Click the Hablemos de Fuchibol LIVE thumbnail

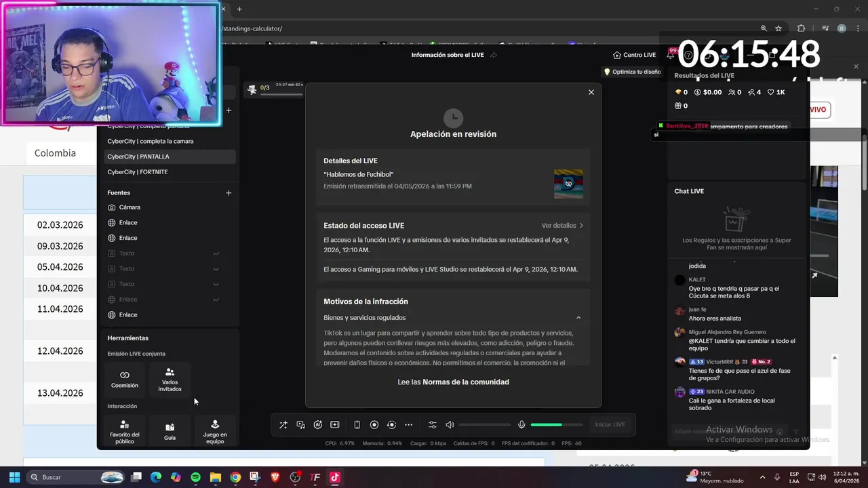[x=568, y=184]
